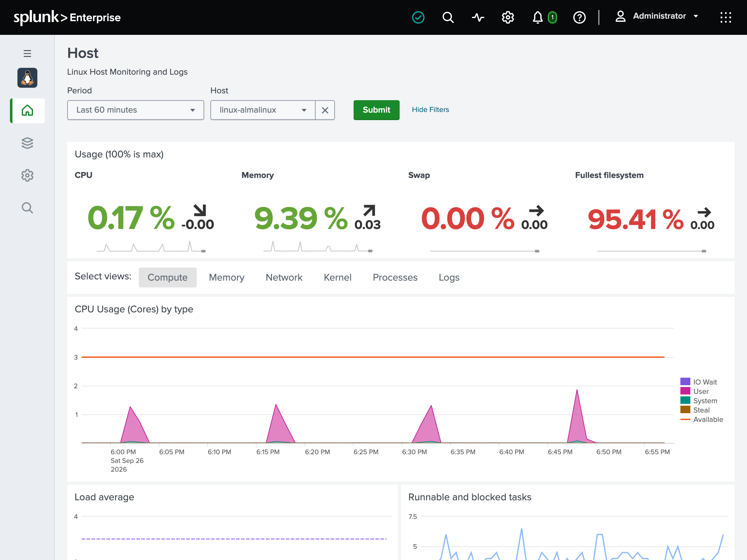
Task: Toggle IO Wait legend swatch
Action: (685, 382)
